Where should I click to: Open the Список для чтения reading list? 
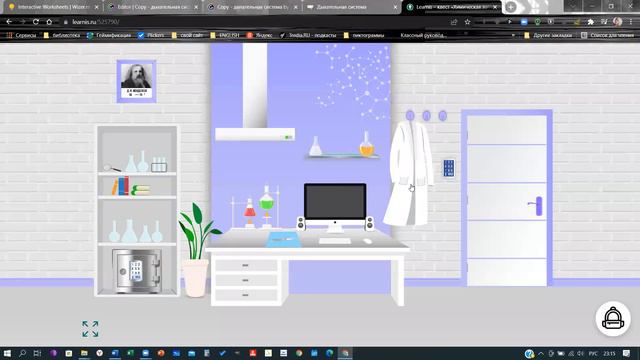607,36
